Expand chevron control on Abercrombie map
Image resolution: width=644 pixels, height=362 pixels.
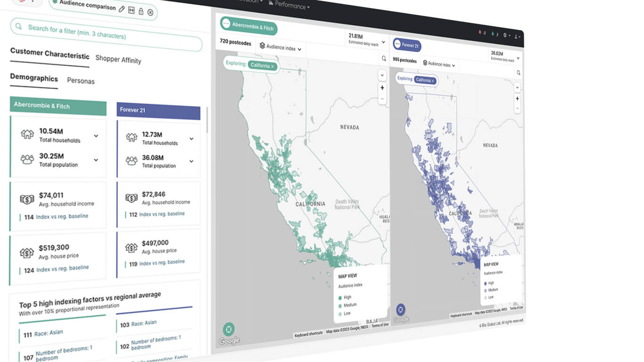pyautogui.click(x=382, y=75)
